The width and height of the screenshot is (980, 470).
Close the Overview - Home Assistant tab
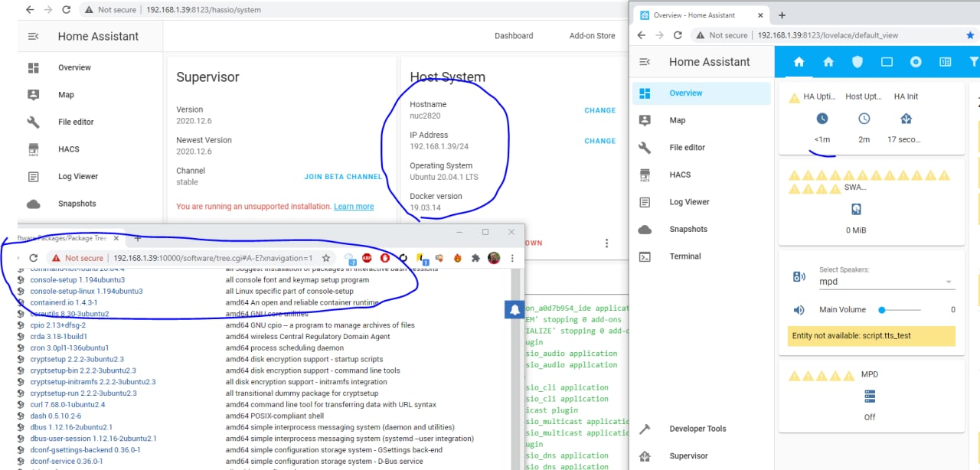tap(760, 15)
